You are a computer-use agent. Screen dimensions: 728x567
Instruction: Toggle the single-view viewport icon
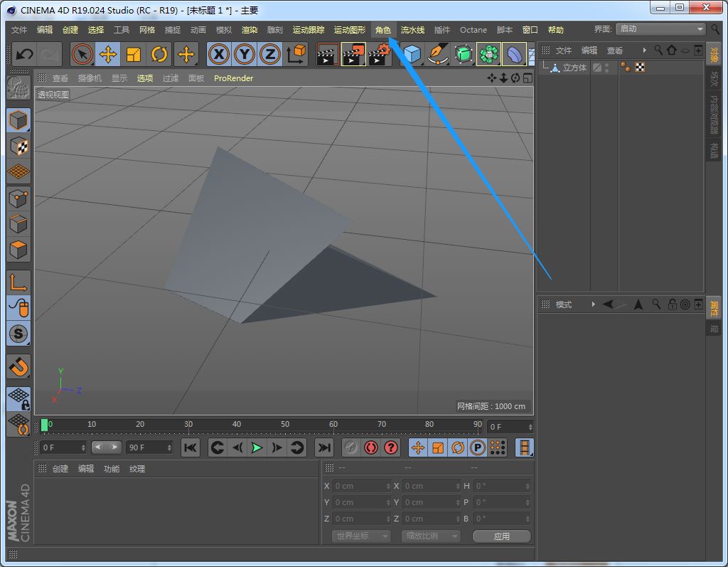pos(528,78)
